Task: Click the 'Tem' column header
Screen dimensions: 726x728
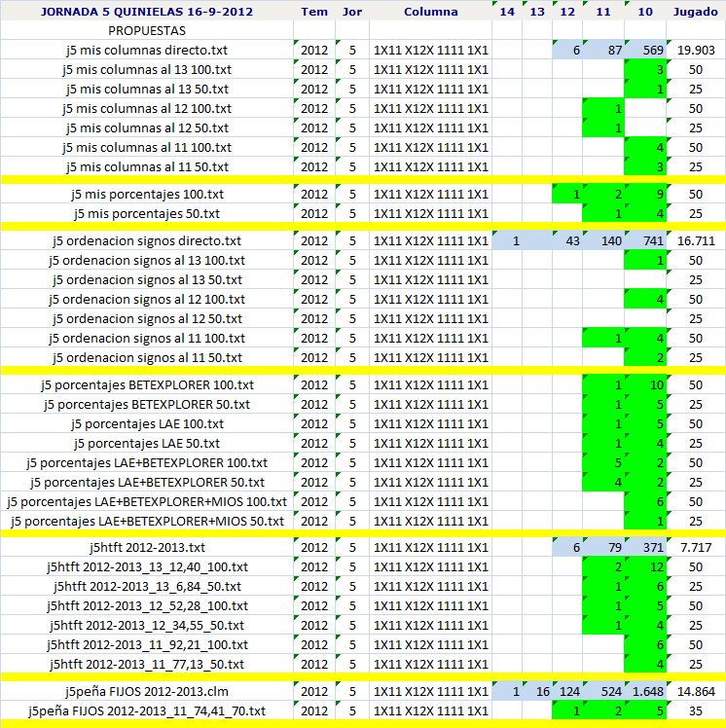Action: point(314,11)
